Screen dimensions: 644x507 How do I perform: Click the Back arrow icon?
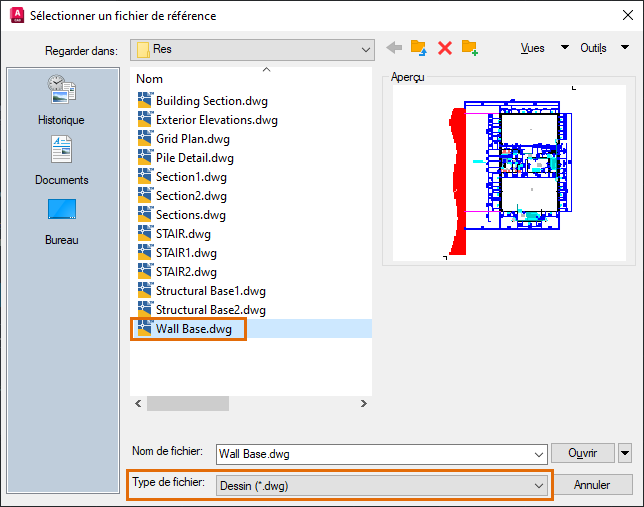point(394,48)
